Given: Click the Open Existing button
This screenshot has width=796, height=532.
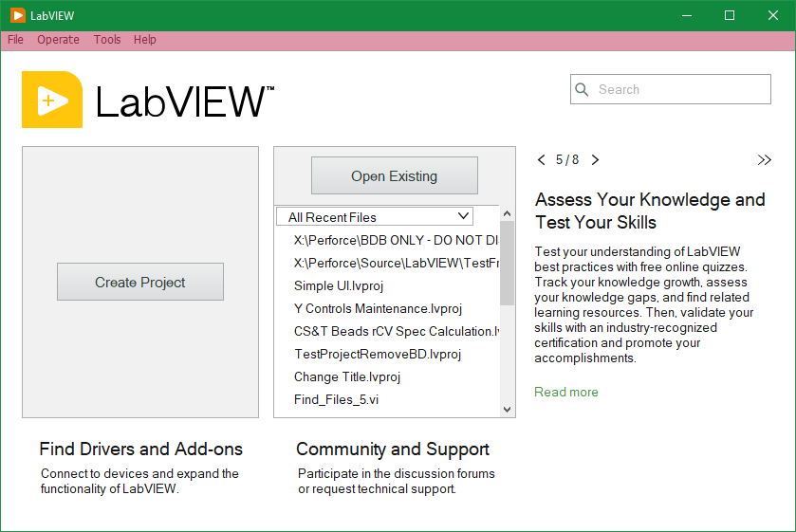Looking at the screenshot, I should [x=395, y=175].
